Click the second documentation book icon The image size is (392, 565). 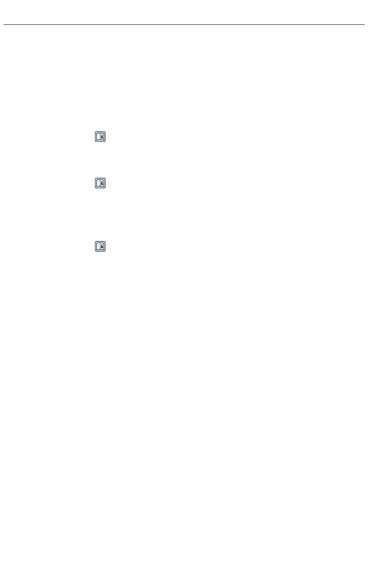[x=100, y=183]
